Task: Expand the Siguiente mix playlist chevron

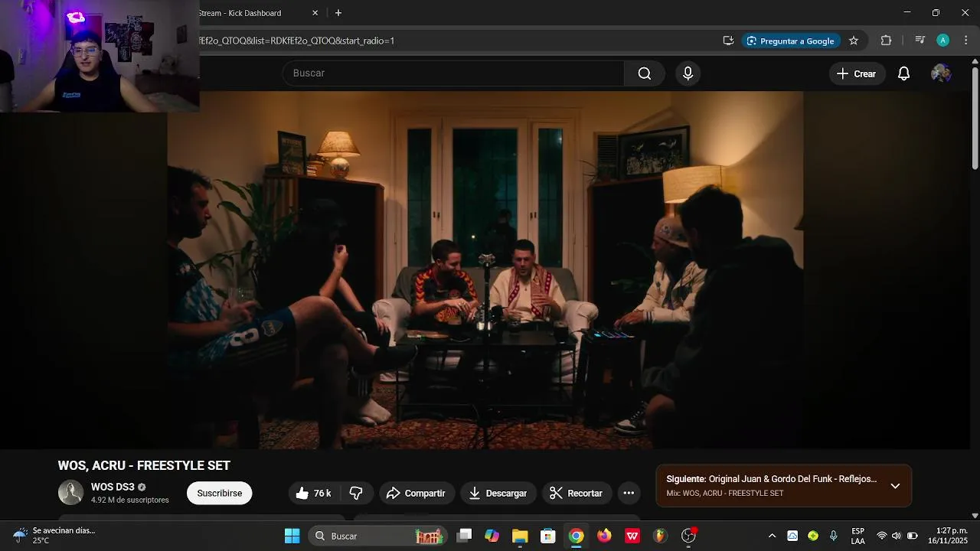Action: [x=895, y=486]
